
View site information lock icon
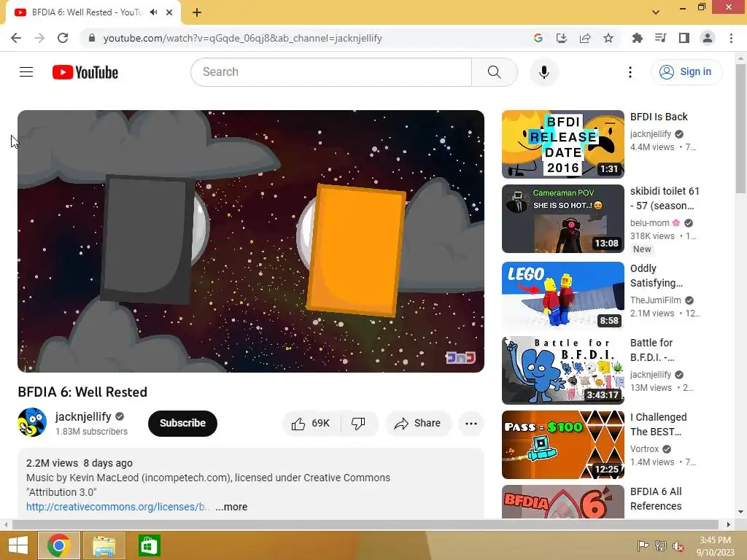pyautogui.click(x=92, y=38)
